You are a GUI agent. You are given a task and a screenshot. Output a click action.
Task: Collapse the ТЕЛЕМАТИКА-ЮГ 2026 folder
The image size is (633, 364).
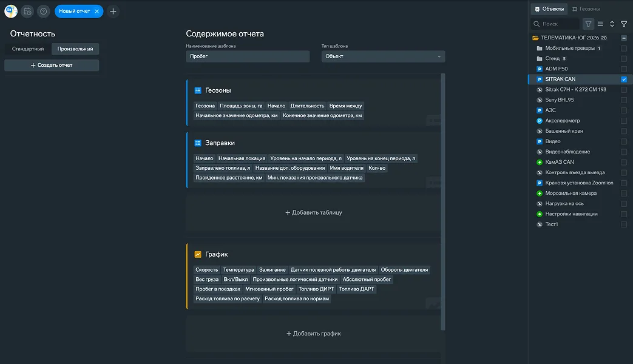pyautogui.click(x=535, y=38)
